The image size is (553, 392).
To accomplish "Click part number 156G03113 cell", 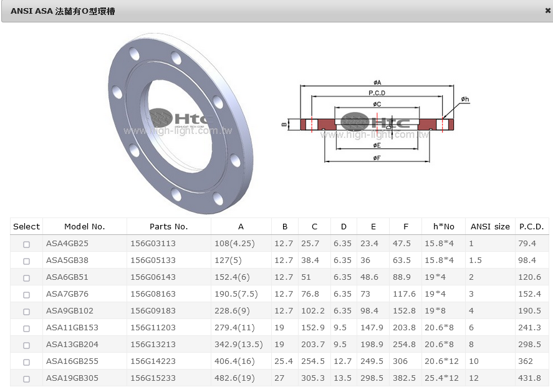I will coord(153,244).
